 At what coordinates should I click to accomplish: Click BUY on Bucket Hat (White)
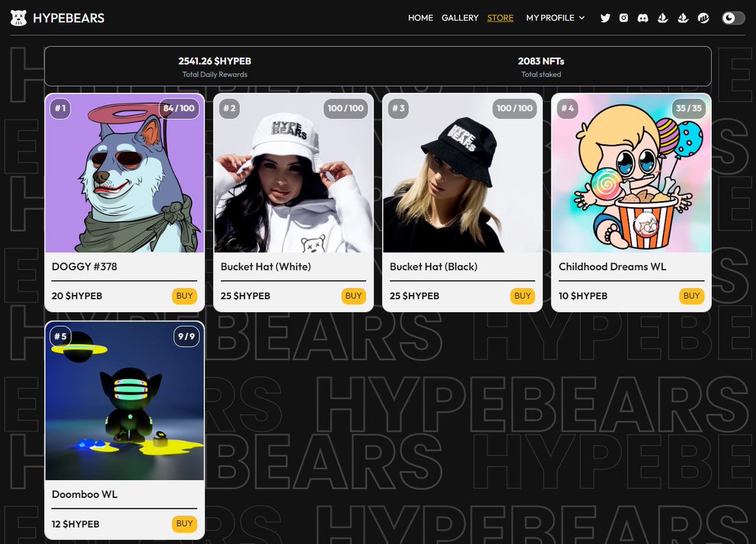[353, 296]
